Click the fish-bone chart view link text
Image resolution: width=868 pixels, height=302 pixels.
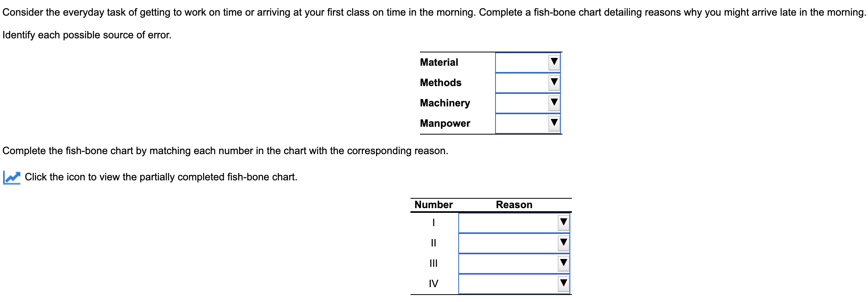coord(161,177)
